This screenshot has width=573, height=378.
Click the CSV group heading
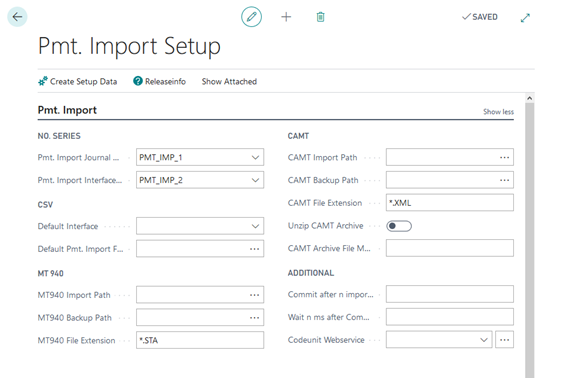click(45, 205)
